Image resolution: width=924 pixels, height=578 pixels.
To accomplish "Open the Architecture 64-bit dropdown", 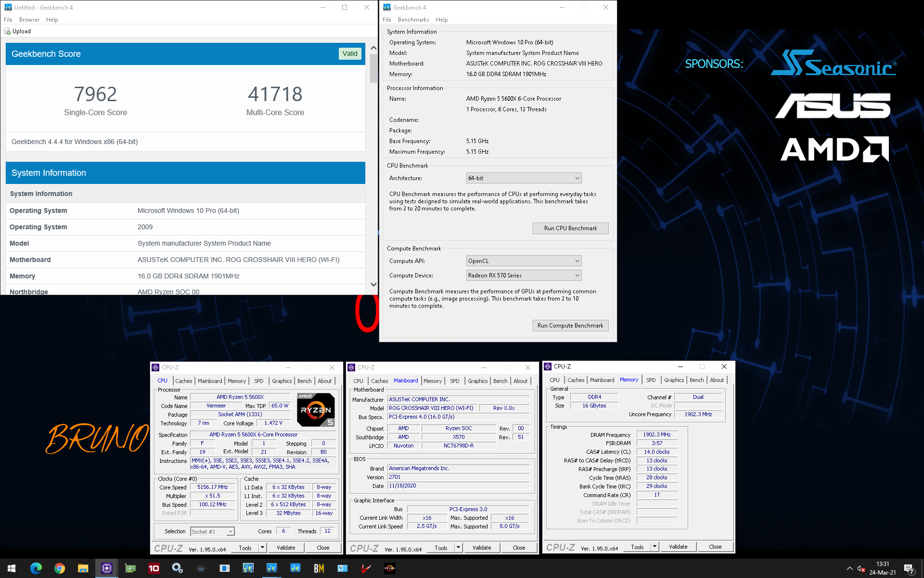I will pos(524,178).
